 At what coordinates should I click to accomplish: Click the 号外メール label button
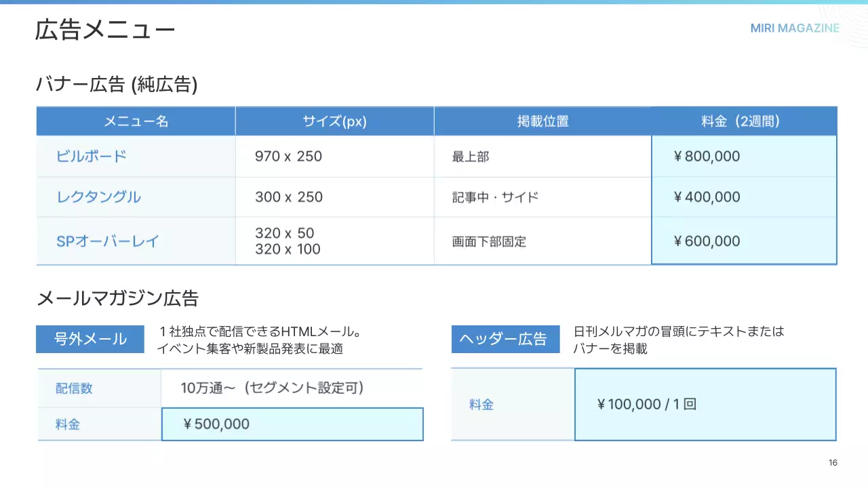(90, 339)
